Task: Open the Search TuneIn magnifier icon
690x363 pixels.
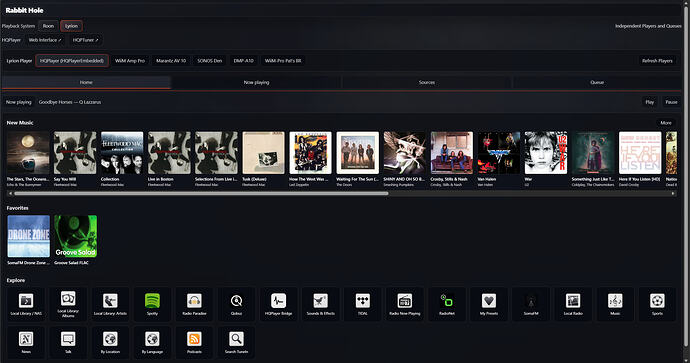Action: pos(236,339)
